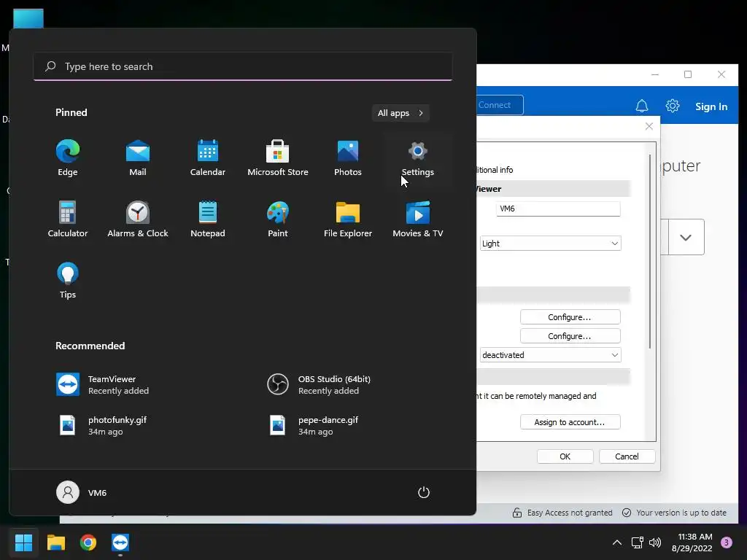Click the Windows Start button on taskbar
The height and width of the screenshot is (560, 747).
pyautogui.click(x=23, y=542)
